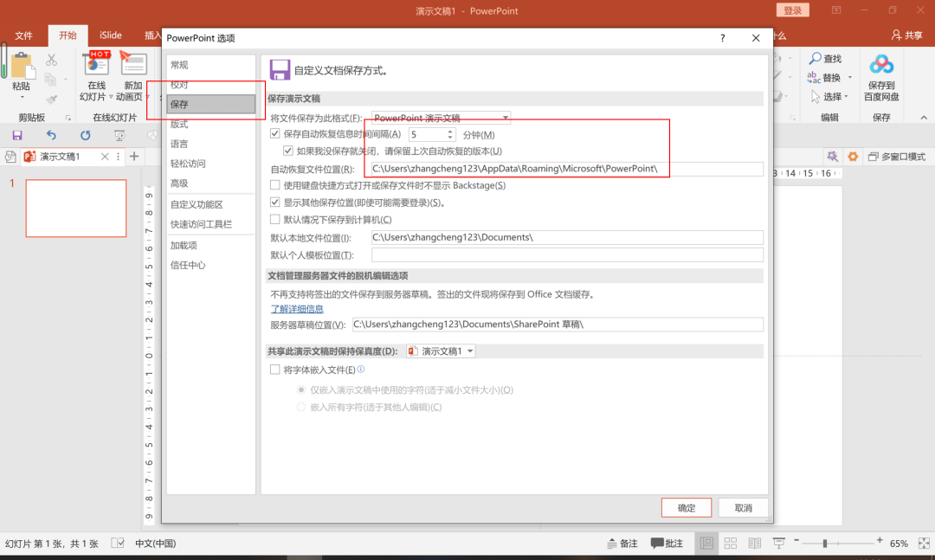Open the 备注 notes pane icon
Screen dimensions: 935x560
612,544
